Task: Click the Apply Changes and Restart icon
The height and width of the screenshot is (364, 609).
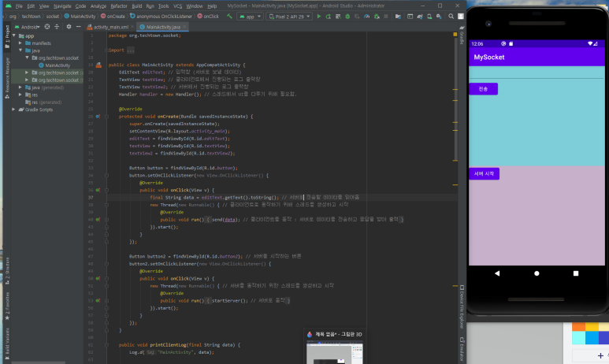Action: 329,17
